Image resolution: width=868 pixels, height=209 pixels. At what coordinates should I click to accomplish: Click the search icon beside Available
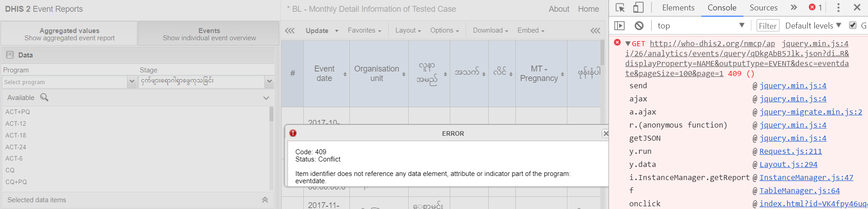(44, 97)
